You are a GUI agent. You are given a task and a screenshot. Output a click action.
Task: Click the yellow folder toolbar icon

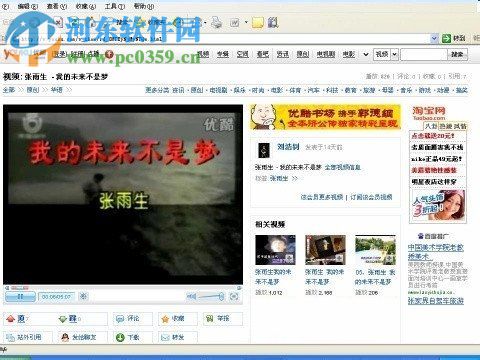258,23
